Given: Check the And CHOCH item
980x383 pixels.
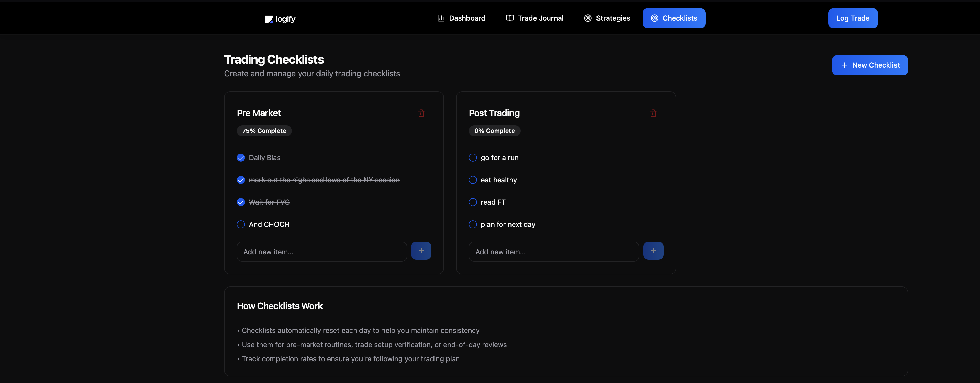Looking at the screenshot, I should pyautogui.click(x=241, y=225).
